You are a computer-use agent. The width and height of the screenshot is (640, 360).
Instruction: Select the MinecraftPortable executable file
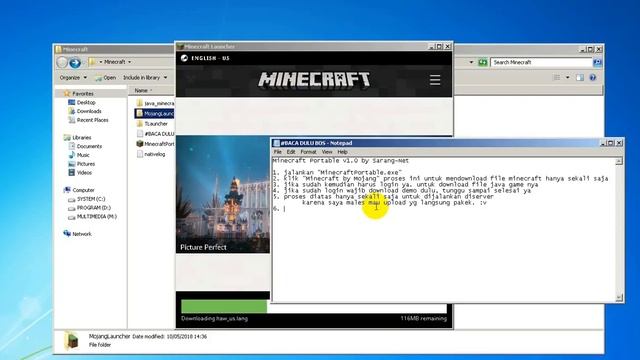coord(156,144)
